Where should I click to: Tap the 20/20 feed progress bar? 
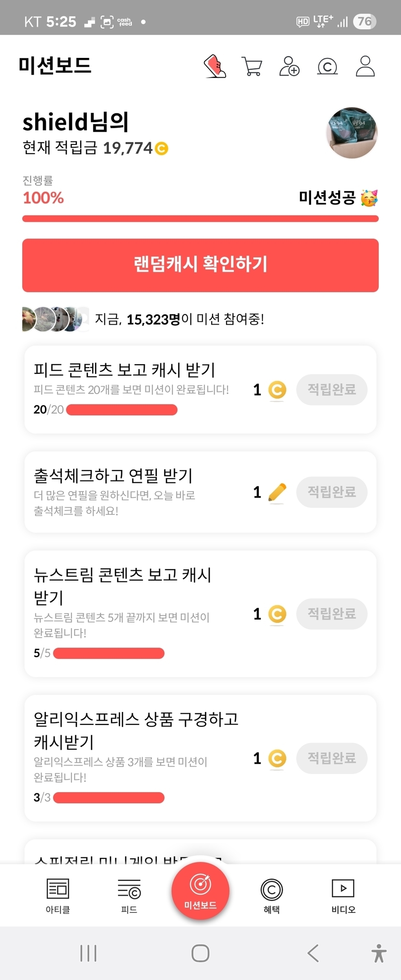[x=122, y=410]
